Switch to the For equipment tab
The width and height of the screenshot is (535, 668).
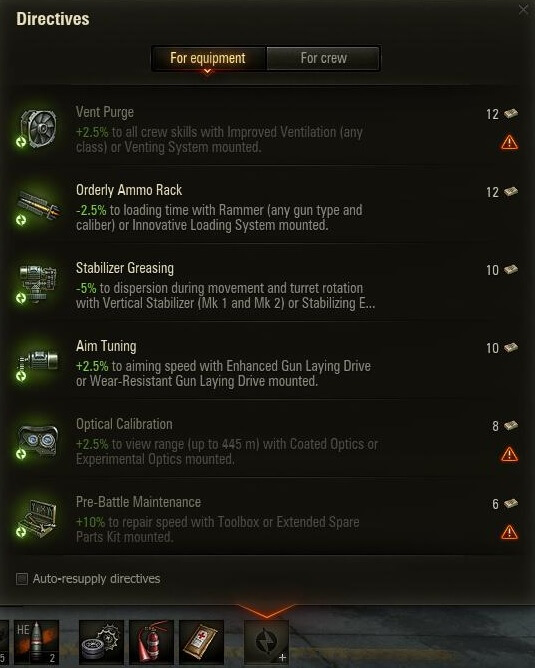208,58
